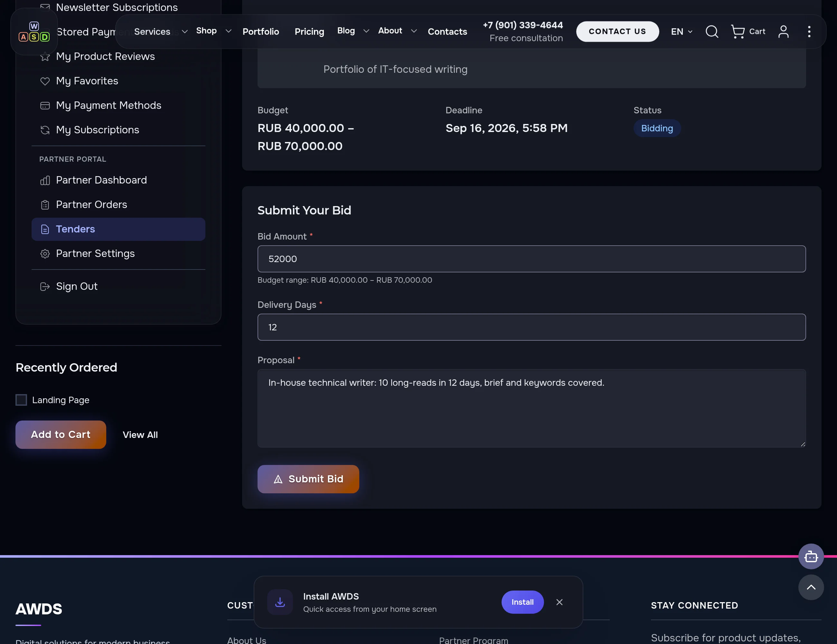
Task: Click the Submit Bid button
Action: [308, 479]
